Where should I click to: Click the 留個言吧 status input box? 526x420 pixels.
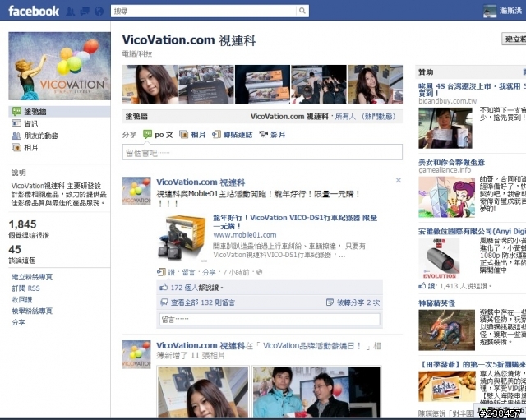(262, 152)
